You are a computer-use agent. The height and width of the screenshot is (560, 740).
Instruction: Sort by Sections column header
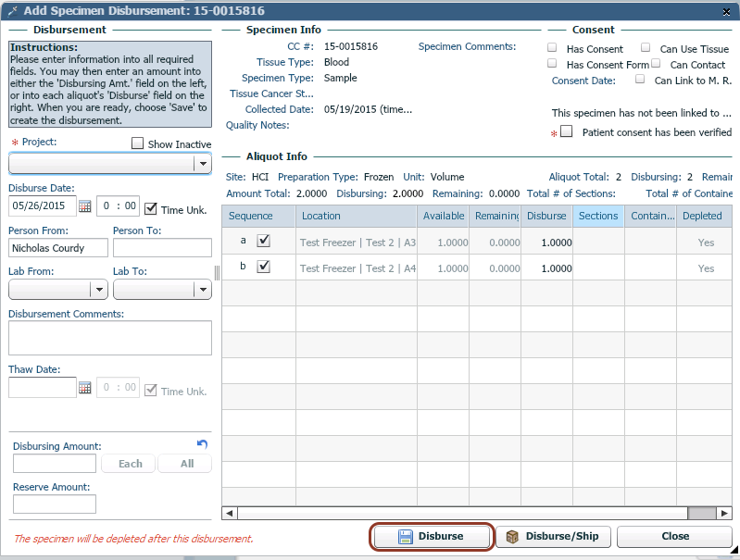pos(598,216)
